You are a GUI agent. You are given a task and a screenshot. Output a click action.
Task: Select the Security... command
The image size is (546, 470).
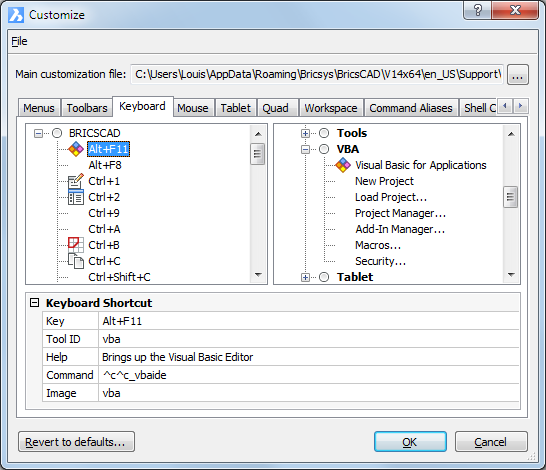[x=380, y=261]
